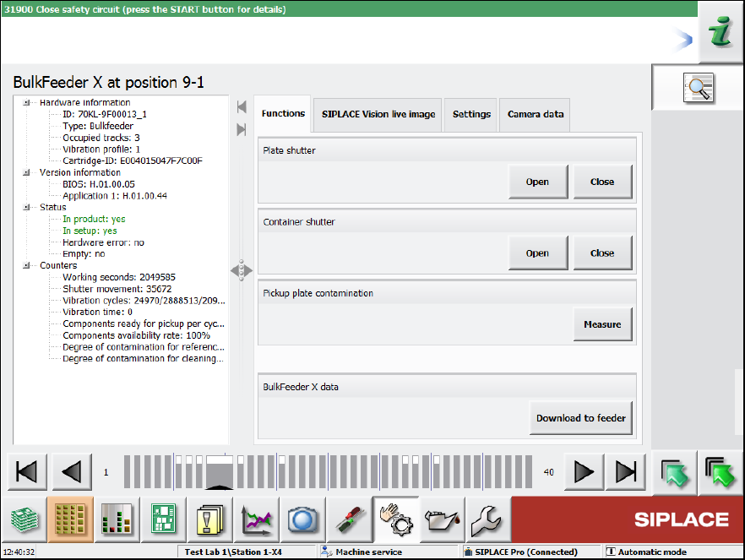
Task: Click the blue arrow next to info
Action: click(683, 41)
